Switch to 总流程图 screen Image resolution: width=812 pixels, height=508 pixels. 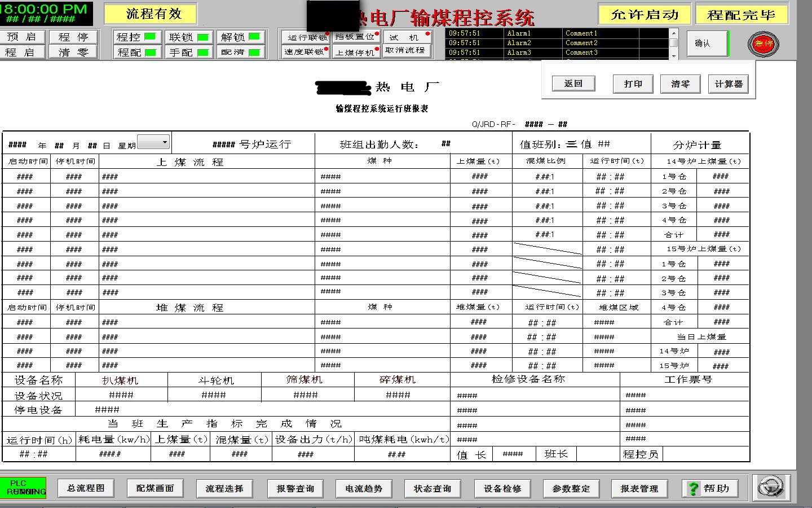86,488
